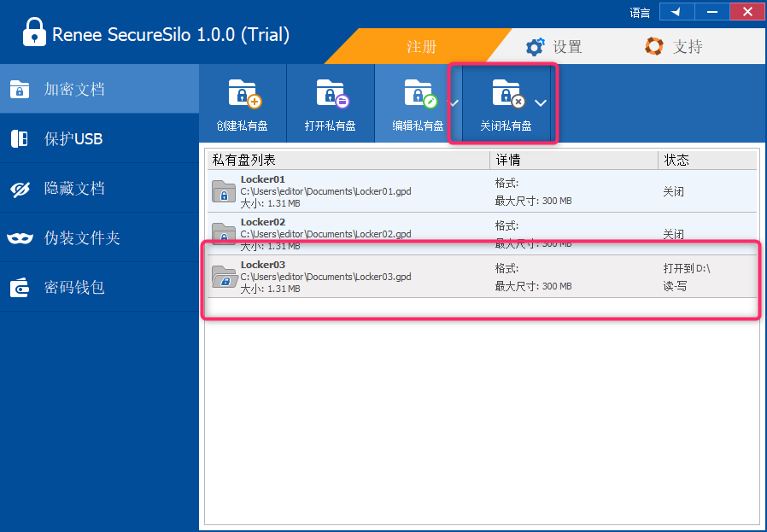Image resolution: width=767 pixels, height=532 pixels.
Task: Switch to 隐藏文档 in the sidebar
Action: 99,188
